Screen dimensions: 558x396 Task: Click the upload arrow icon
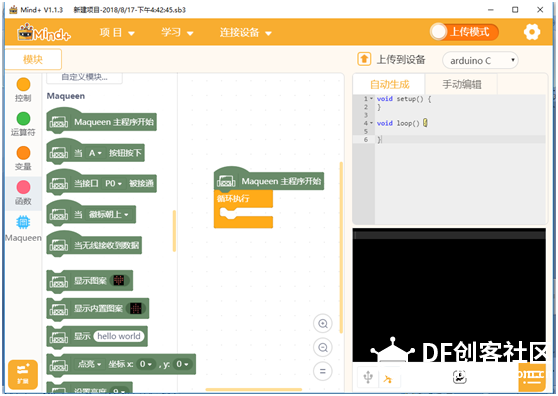pos(364,59)
